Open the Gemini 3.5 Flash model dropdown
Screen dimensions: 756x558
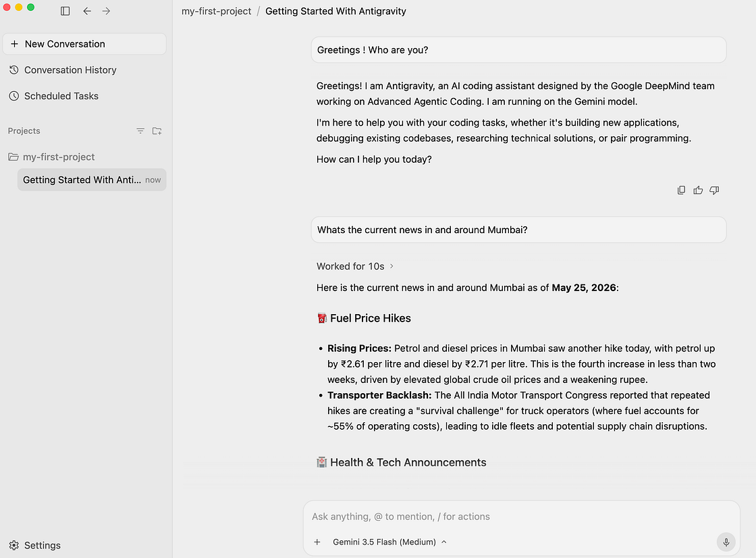click(x=389, y=542)
